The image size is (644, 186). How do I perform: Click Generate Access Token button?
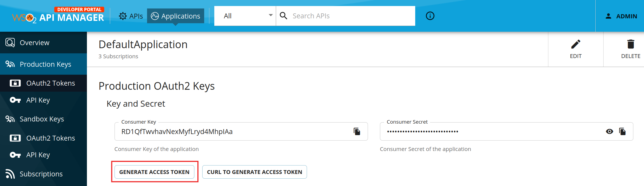coord(154,172)
